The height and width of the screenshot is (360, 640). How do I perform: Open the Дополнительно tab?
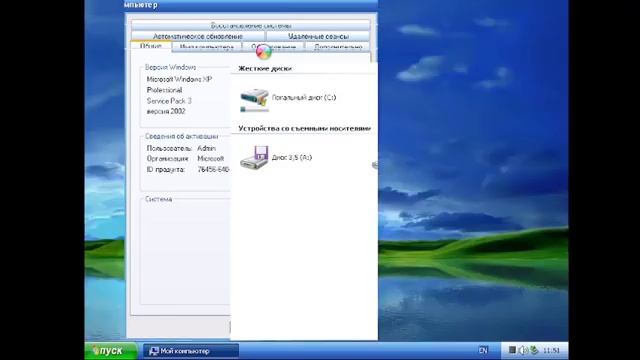coord(338,47)
